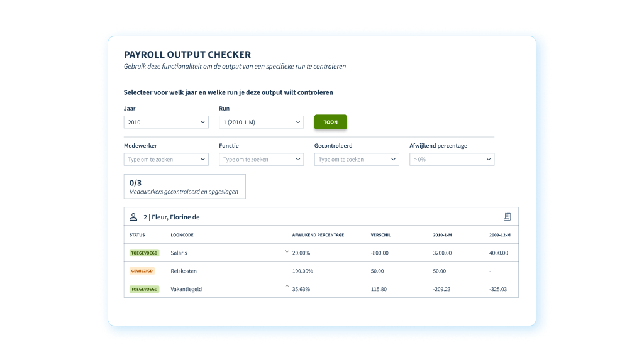Expand the Run dropdown showing 1 (2010-1-M)

pos(261,122)
